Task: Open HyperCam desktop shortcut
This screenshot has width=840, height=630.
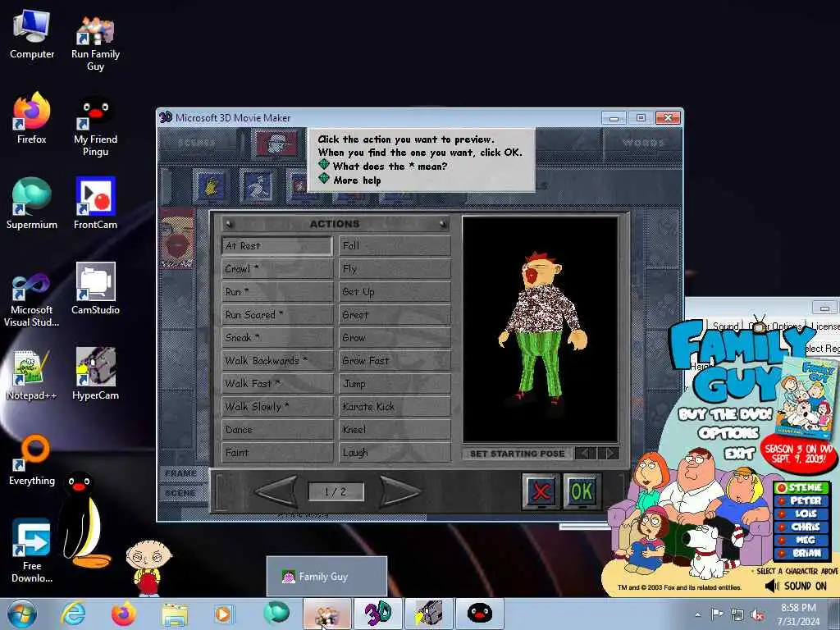Action: 95,374
